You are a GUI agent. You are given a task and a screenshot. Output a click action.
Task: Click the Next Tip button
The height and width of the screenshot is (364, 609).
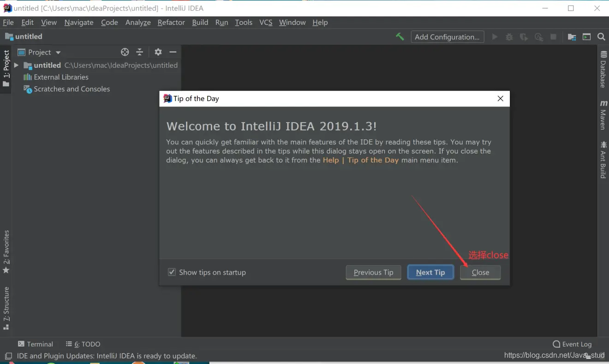click(x=430, y=272)
